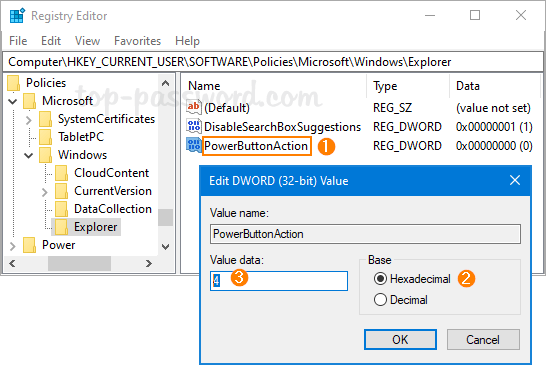Viewport: 546px width, 365px height.
Task: Open the Favorites menu
Action: 138,41
